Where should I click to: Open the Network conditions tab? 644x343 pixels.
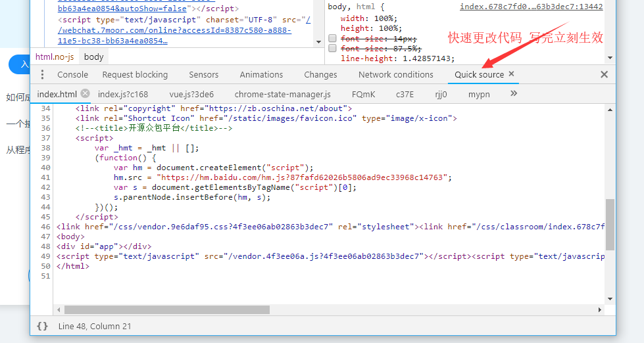(396, 75)
